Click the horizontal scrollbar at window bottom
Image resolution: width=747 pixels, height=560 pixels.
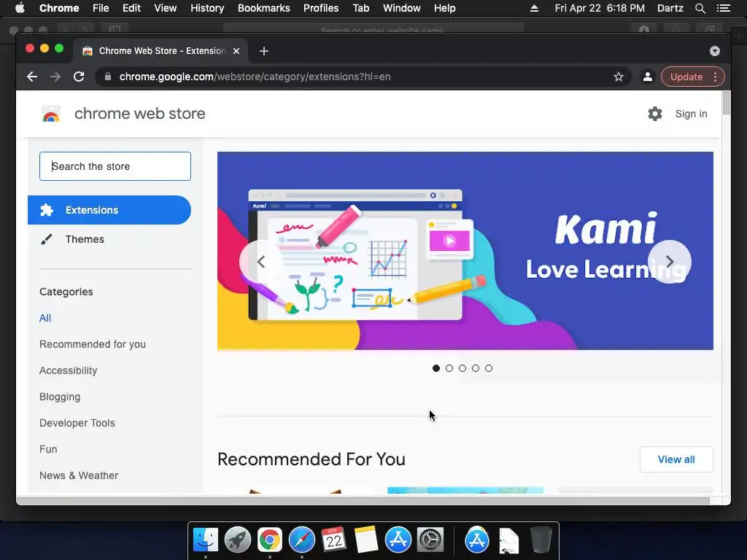click(363, 501)
